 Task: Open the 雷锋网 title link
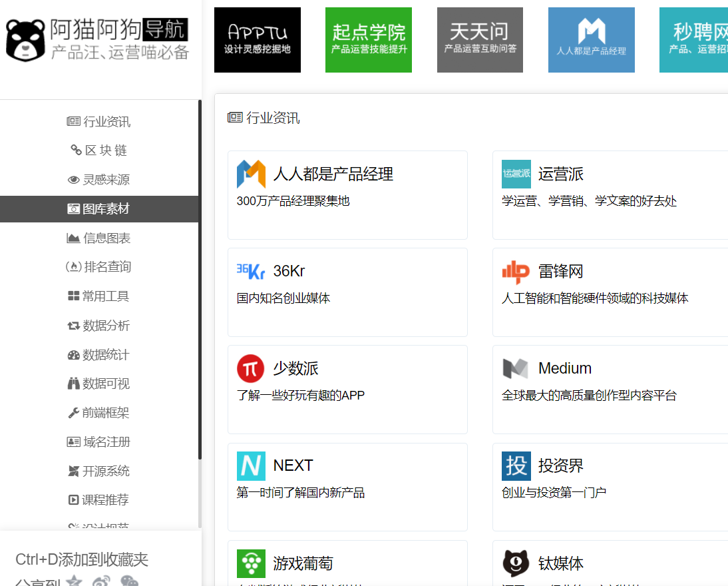coord(560,271)
